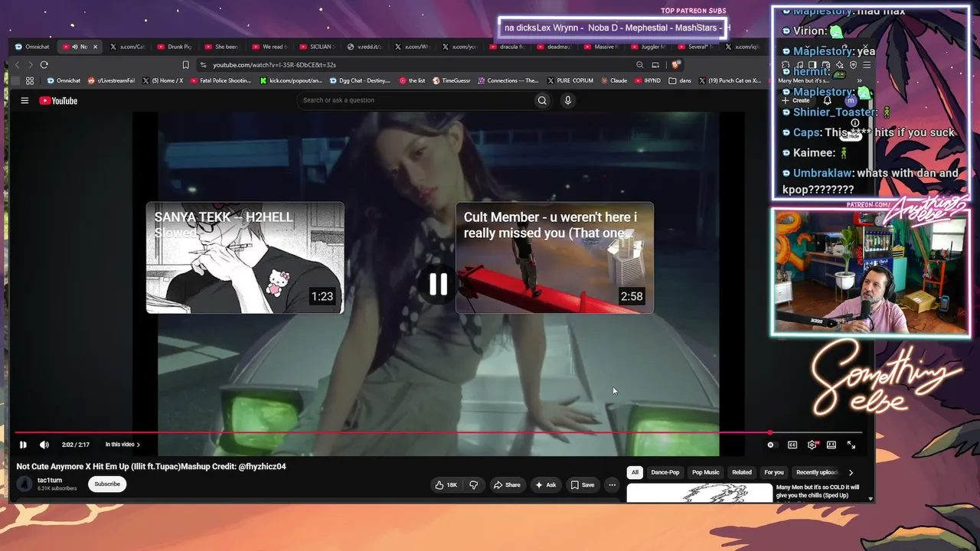980x551 pixels.
Task: Play suggested video 'Cult Member - u weren't here'
Action: point(554,258)
